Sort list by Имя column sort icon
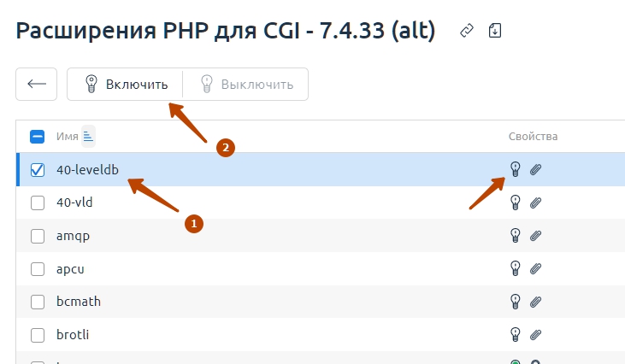625x364 pixels. (88, 137)
